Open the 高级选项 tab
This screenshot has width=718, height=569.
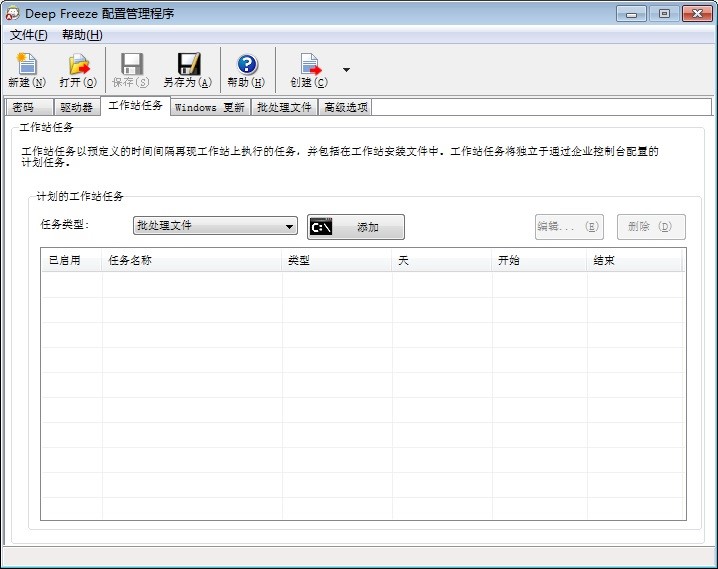[x=345, y=107]
